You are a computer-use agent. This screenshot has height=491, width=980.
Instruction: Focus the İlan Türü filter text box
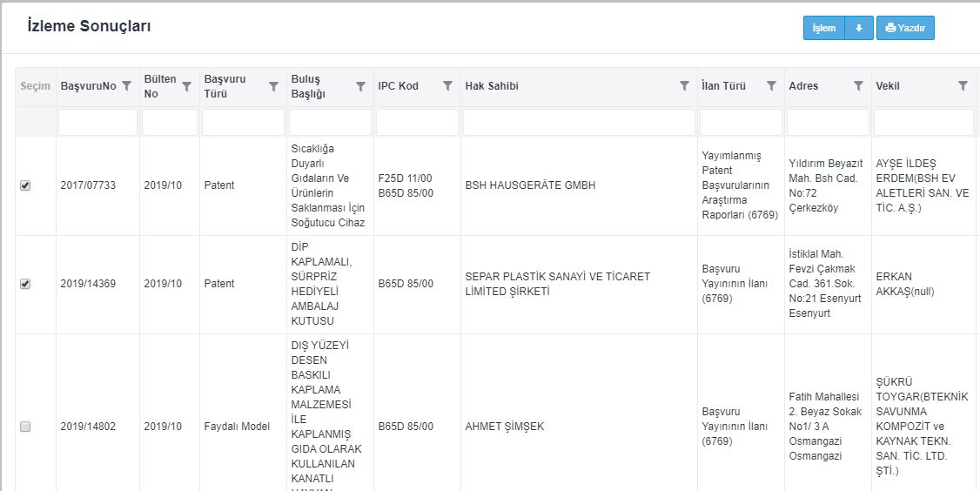(x=741, y=123)
